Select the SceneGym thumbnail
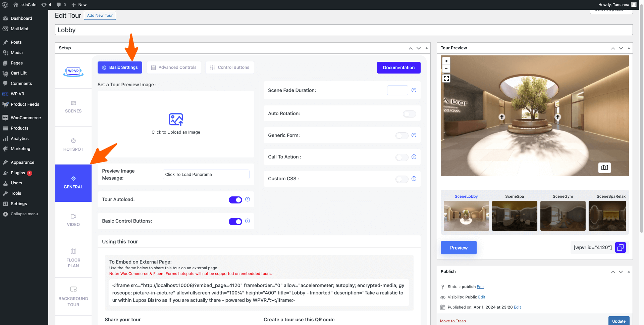644x325 pixels. 563,216
